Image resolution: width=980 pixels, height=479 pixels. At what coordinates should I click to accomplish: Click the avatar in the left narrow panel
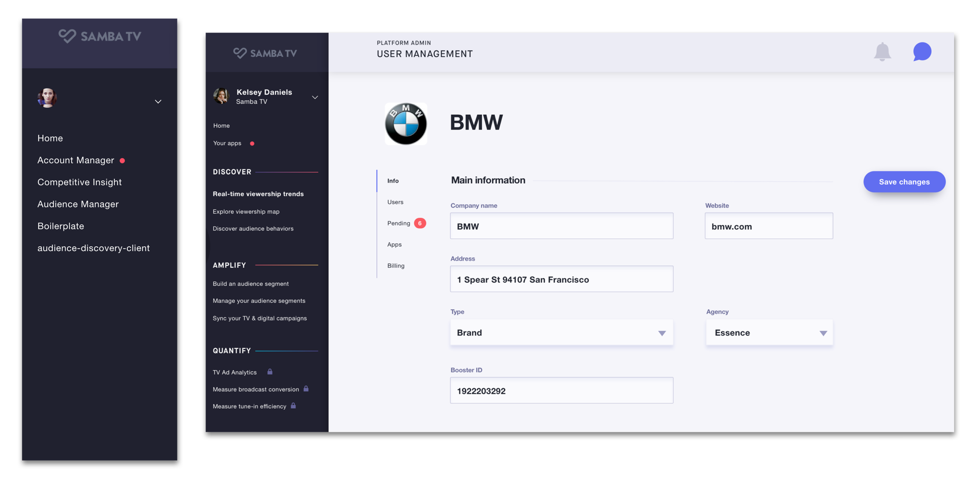47,98
